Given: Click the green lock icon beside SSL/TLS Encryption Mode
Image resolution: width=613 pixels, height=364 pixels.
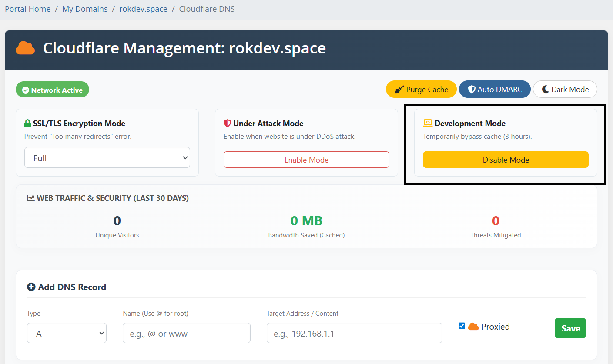Looking at the screenshot, I should click(x=28, y=123).
